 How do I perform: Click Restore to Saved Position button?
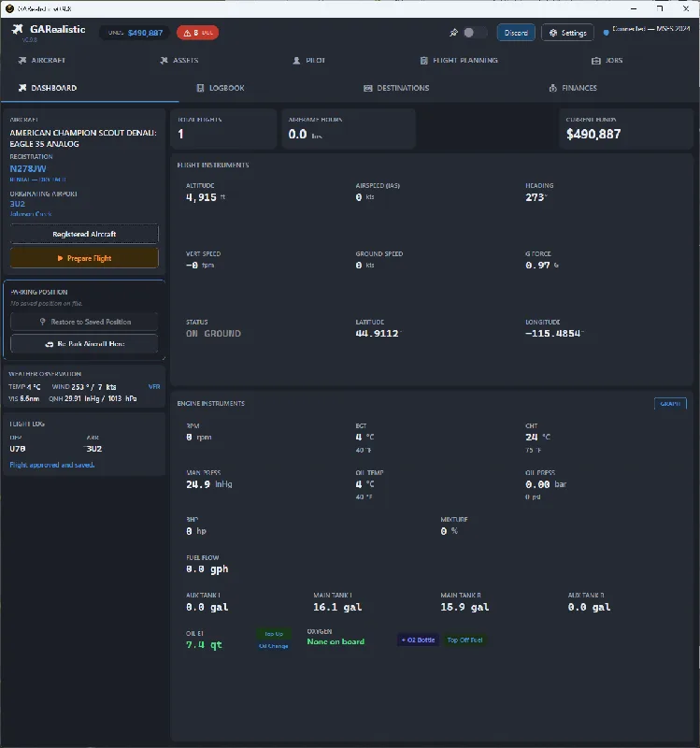point(84,322)
